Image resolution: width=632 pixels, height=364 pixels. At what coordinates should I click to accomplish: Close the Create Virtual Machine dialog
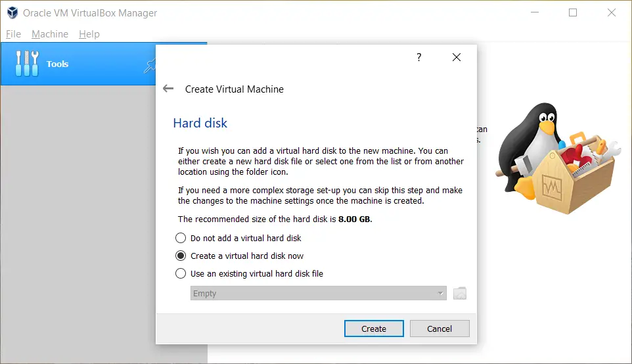click(x=457, y=57)
